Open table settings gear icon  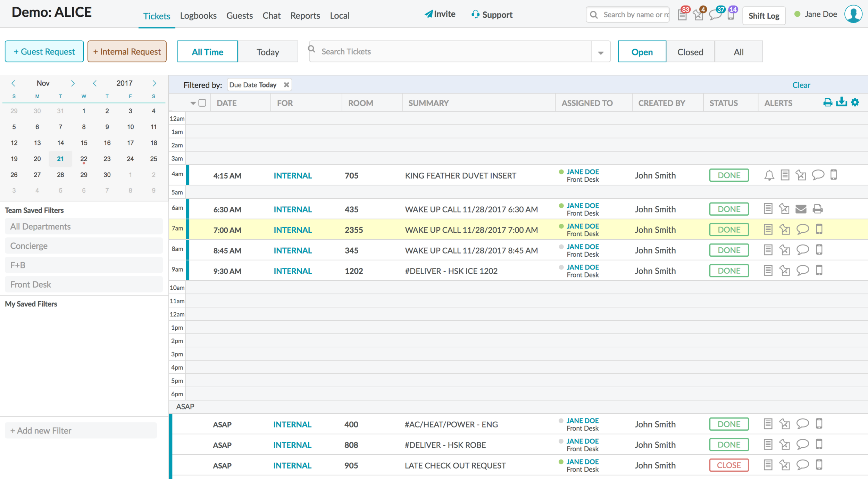pos(855,102)
